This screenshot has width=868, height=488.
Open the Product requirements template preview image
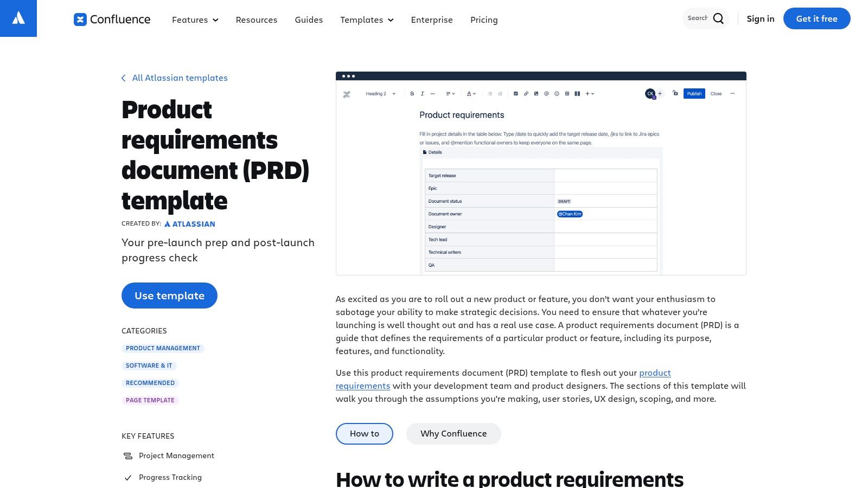coord(541,174)
